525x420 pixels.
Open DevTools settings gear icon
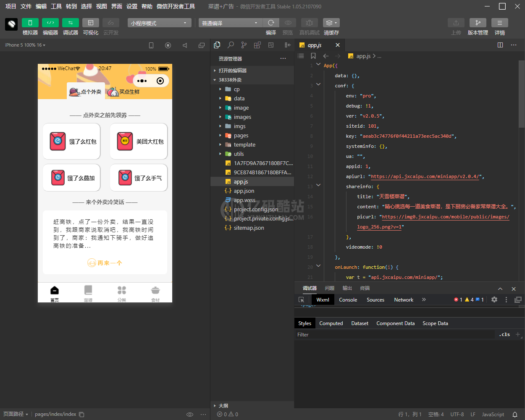tap(494, 299)
